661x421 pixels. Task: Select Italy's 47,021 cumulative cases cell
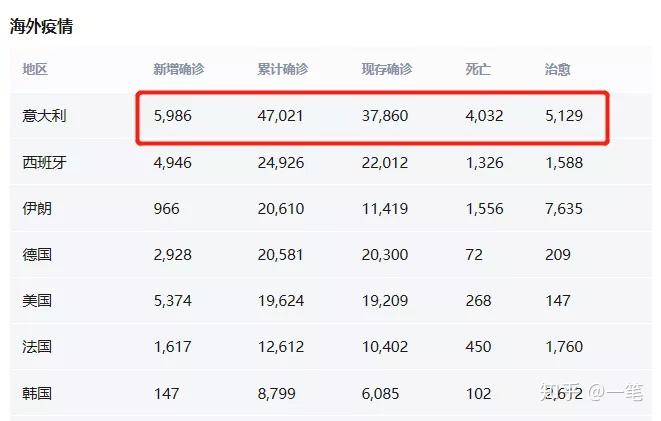pyautogui.click(x=280, y=116)
